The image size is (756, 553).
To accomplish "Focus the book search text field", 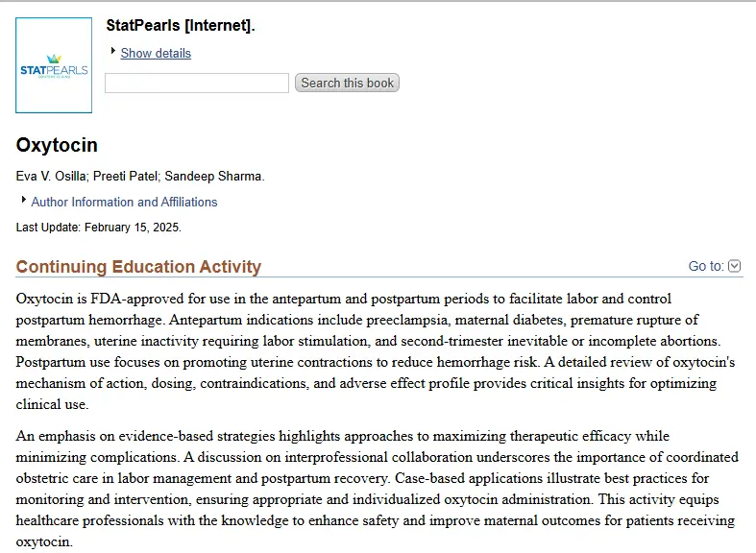I will coord(197,83).
